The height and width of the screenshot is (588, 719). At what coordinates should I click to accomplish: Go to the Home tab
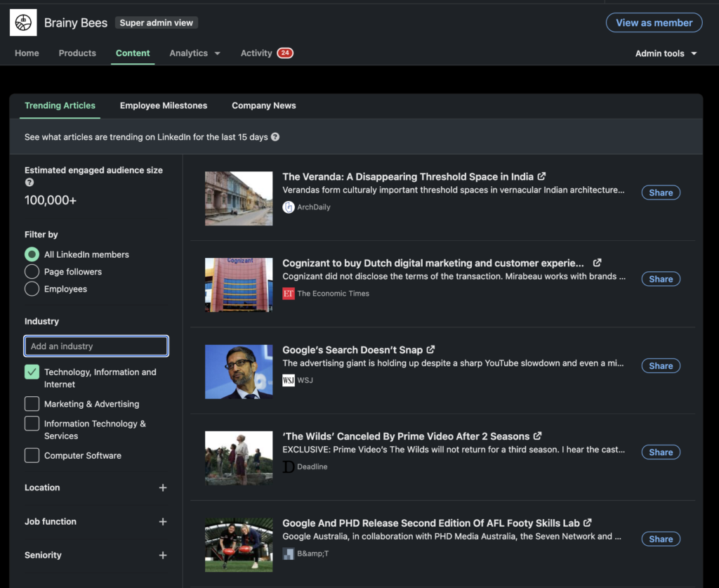tap(27, 53)
